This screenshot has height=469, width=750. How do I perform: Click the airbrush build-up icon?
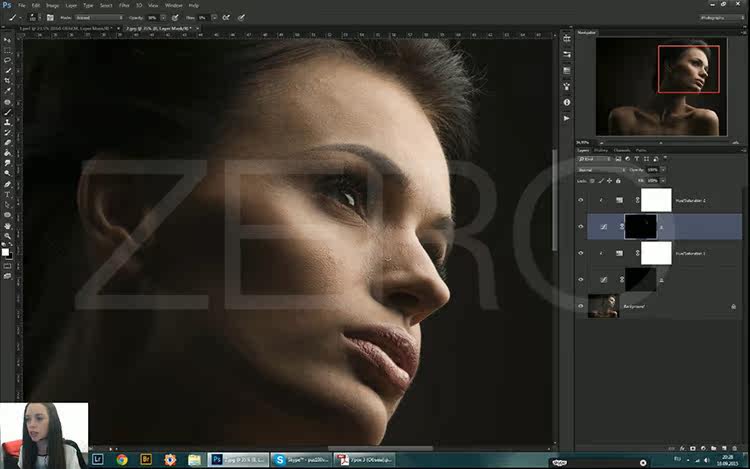[x=226, y=18]
